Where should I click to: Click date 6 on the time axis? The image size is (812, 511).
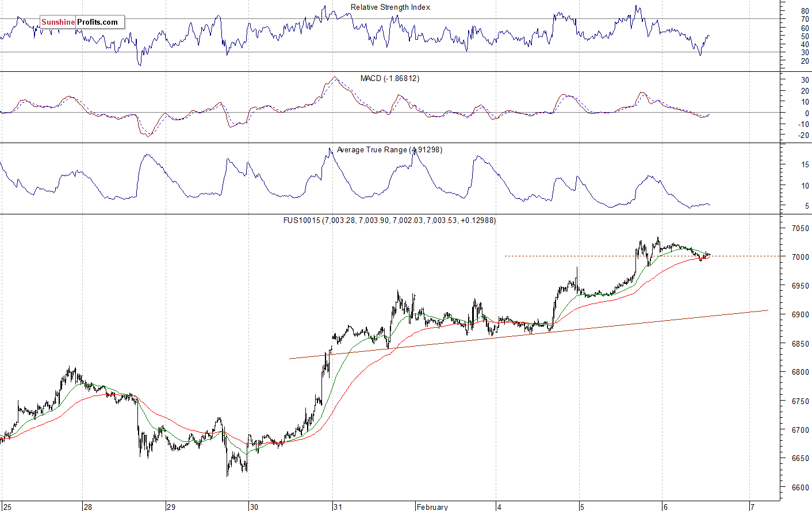pyautogui.click(x=665, y=507)
